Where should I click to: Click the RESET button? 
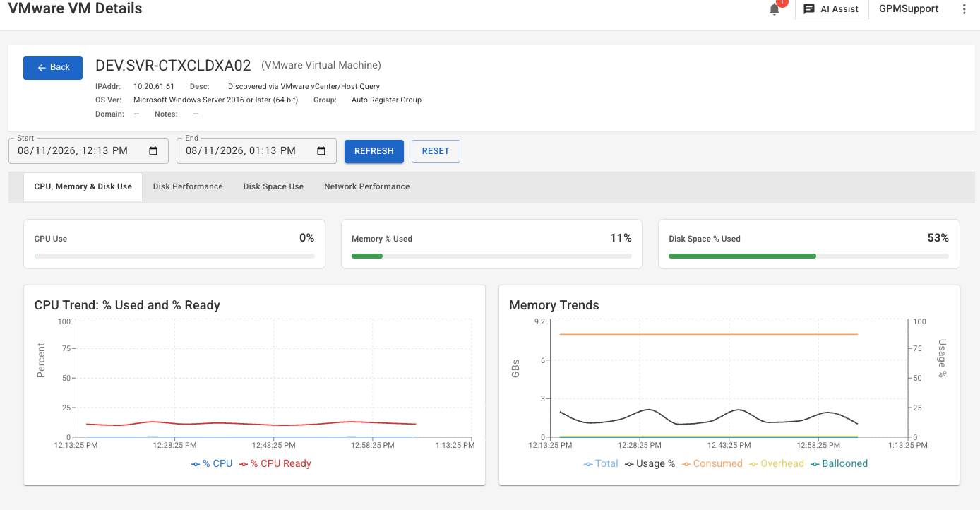436,151
